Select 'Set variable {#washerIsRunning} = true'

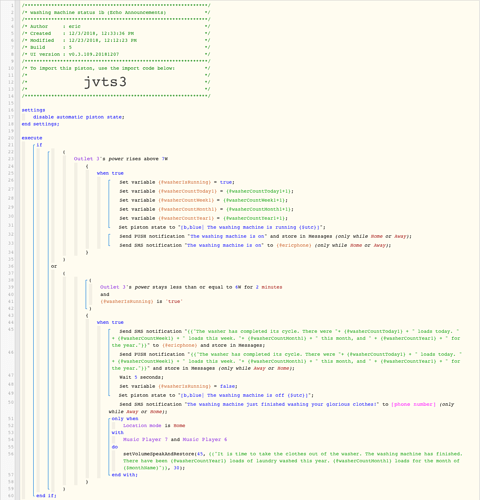177,182
